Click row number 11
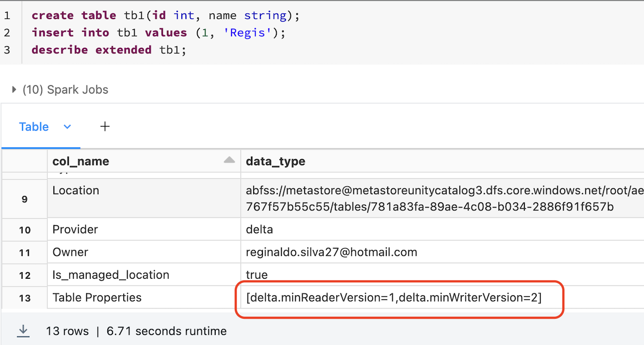The height and width of the screenshot is (345, 644). (25, 252)
